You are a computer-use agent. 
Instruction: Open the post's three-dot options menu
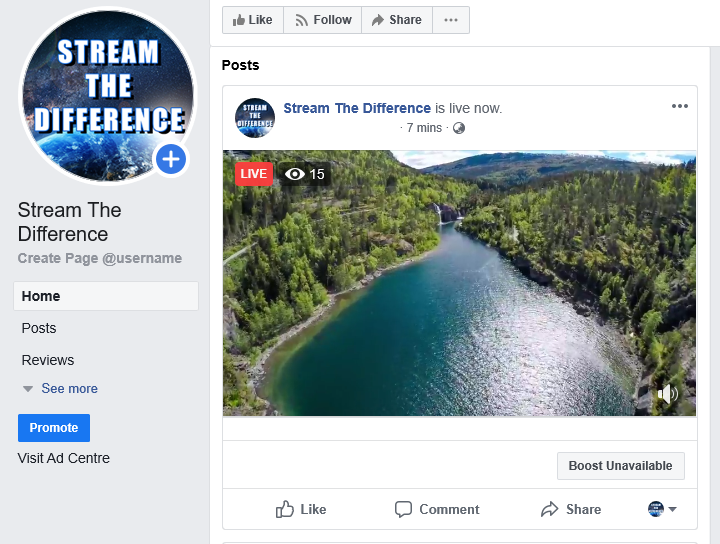coord(680,107)
